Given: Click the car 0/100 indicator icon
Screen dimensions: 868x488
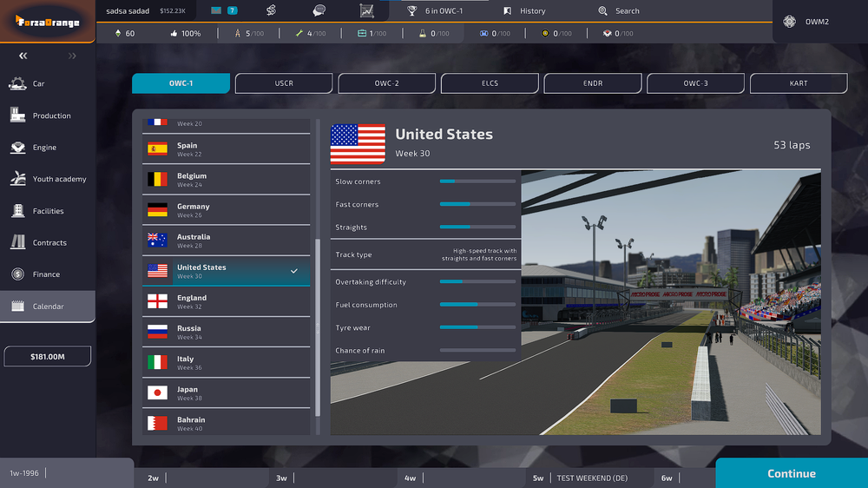Looking at the screenshot, I should pyautogui.click(x=483, y=33).
